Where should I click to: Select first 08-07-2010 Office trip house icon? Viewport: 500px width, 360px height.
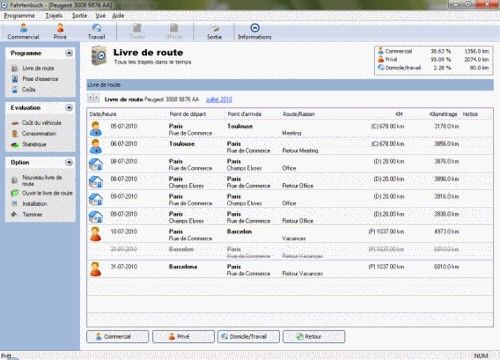click(x=96, y=164)
